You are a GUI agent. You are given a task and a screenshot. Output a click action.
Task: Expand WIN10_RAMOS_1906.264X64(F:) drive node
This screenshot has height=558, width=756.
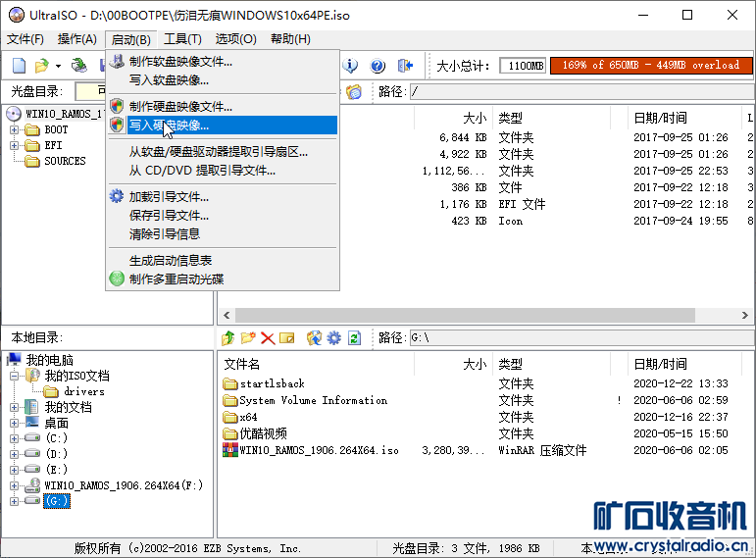pyautogui.click(x=14, y=485)
